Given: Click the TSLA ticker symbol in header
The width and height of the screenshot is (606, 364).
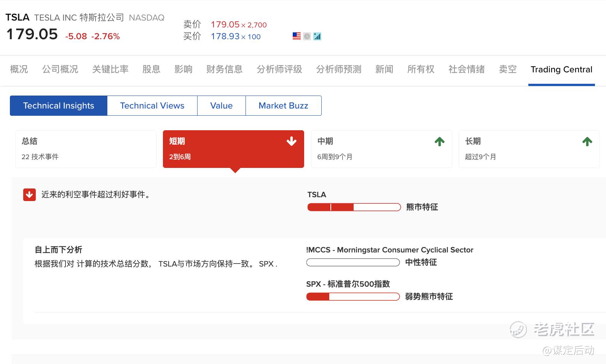Looking at the screenshot, I should pos(18,18).
